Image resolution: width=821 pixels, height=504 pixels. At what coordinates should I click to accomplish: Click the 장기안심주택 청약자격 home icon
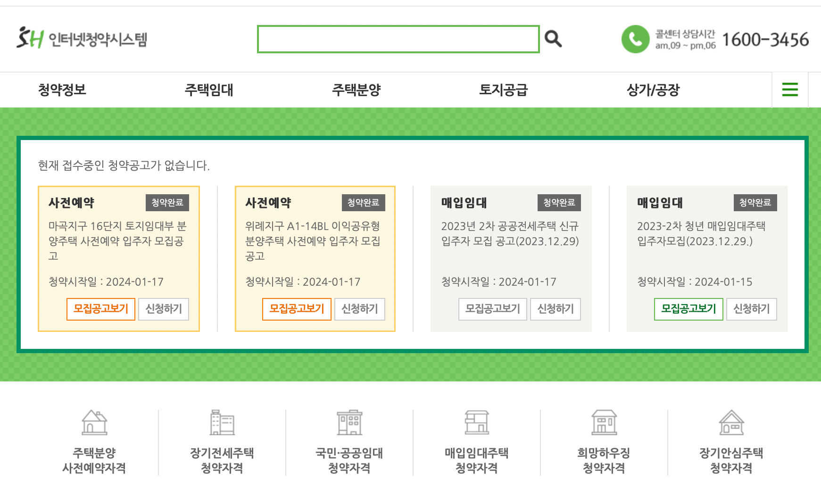pyautogui.click(x=731, y=423)
